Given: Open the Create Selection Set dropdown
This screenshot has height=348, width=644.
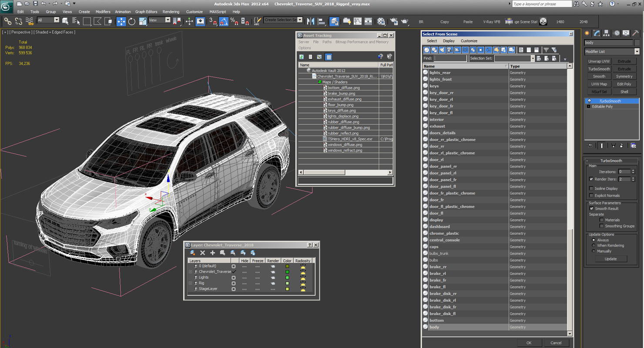Looking at the screenshot, I should (300, 20).
